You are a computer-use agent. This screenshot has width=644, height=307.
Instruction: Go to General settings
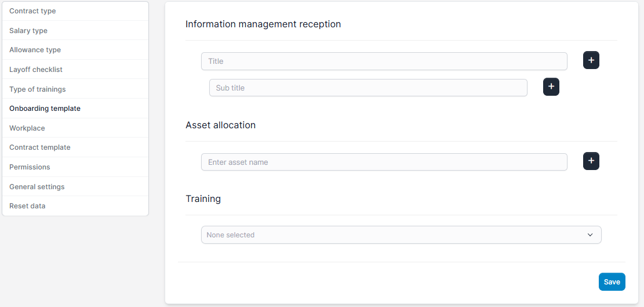tap(37, 187)
